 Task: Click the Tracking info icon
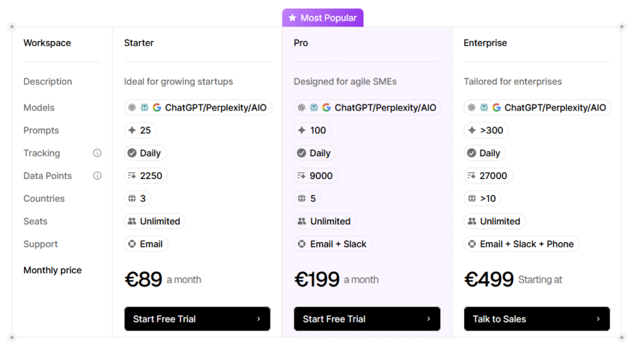[x=97, y=153]
